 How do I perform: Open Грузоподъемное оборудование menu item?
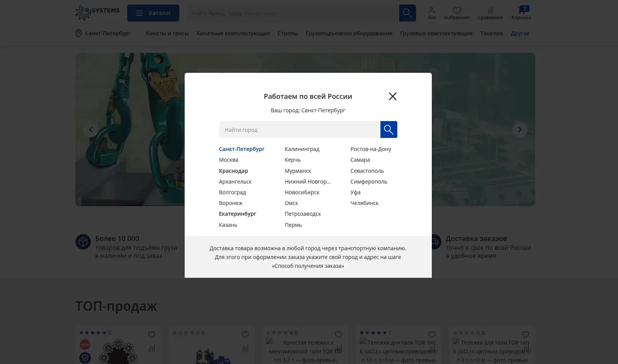pos(349,33)
